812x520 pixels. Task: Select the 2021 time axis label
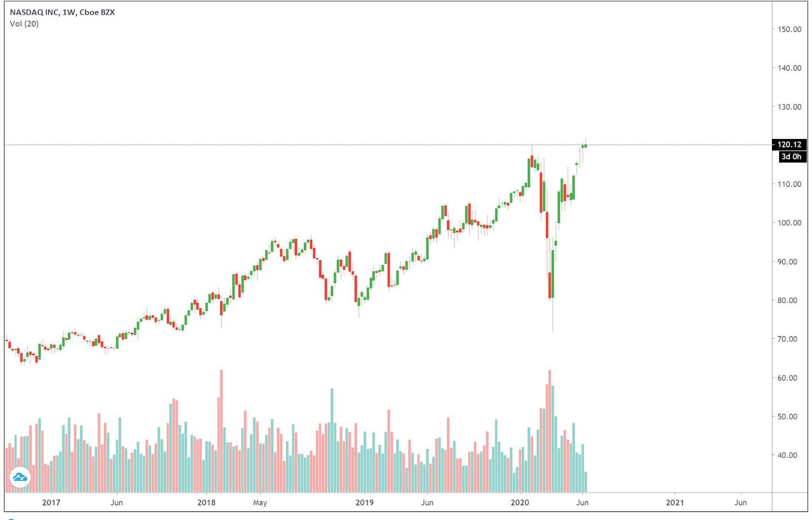[675, 503]
